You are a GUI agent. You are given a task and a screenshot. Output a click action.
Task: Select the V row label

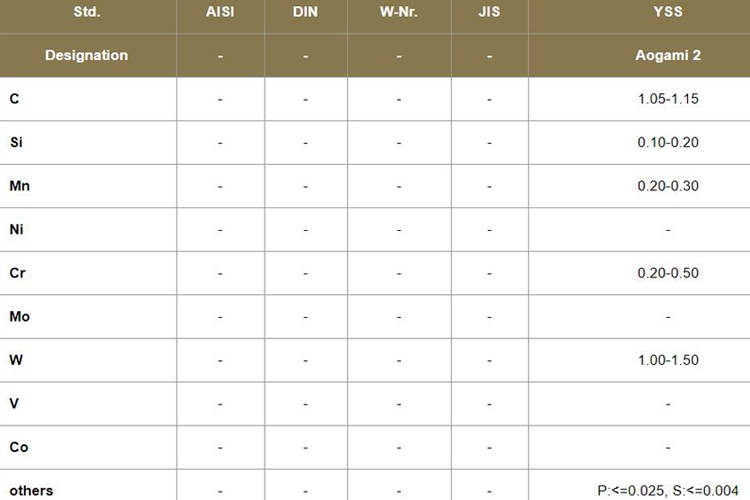pos(14,403)
